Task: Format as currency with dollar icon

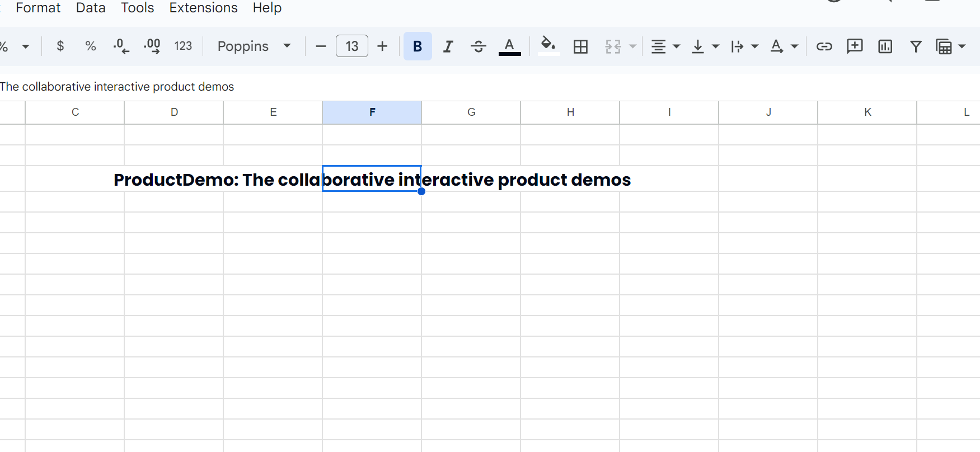Action: tap(60, 46)
